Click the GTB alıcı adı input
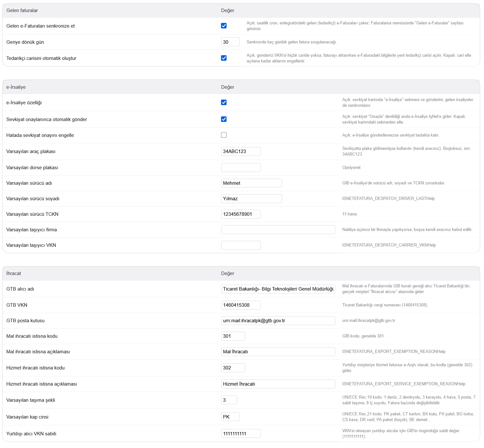The image size is (484, 448). point(278,289)
